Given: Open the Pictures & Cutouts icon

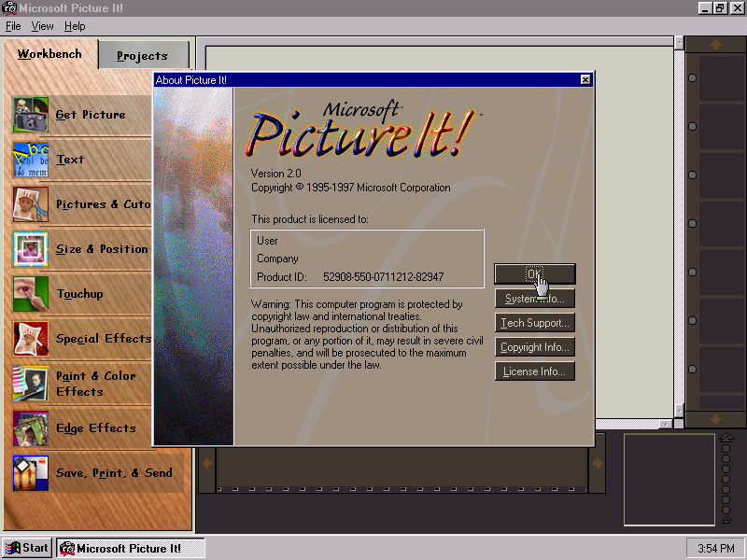Looking at the screenshot, I should pyautogui.click(x=31, y=204).
